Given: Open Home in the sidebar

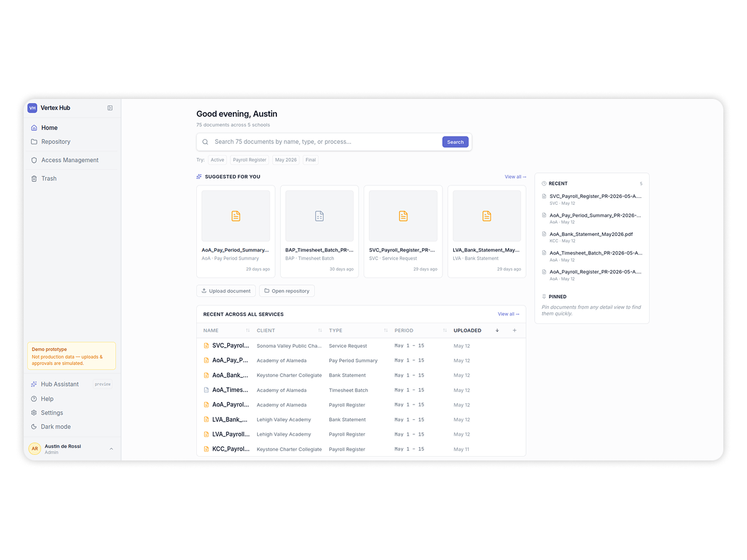Looking at the screenshot, I should 72,128.
